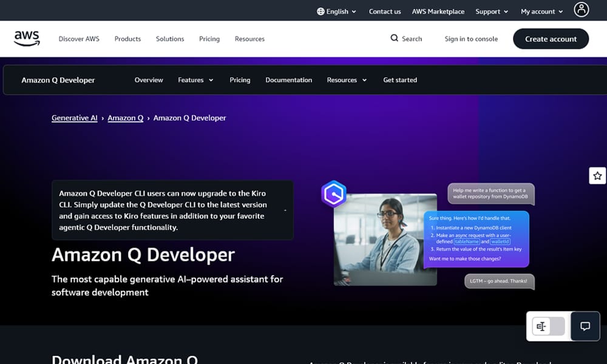
Task: Open the feedback chat bubble icon
Action: click(x=584, y=326)
